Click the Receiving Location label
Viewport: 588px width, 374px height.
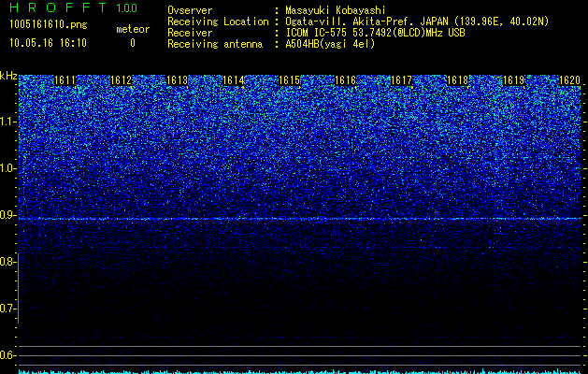pos(218,22)
